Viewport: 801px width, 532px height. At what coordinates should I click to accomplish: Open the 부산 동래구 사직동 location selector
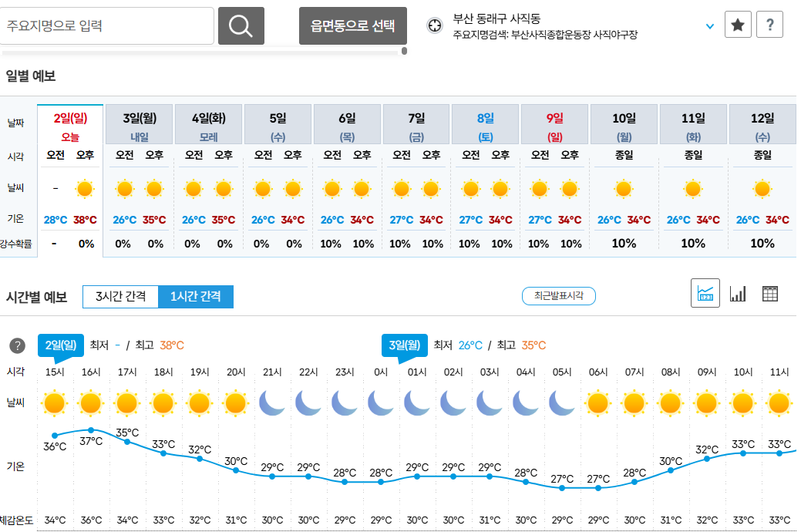point(496,19)
